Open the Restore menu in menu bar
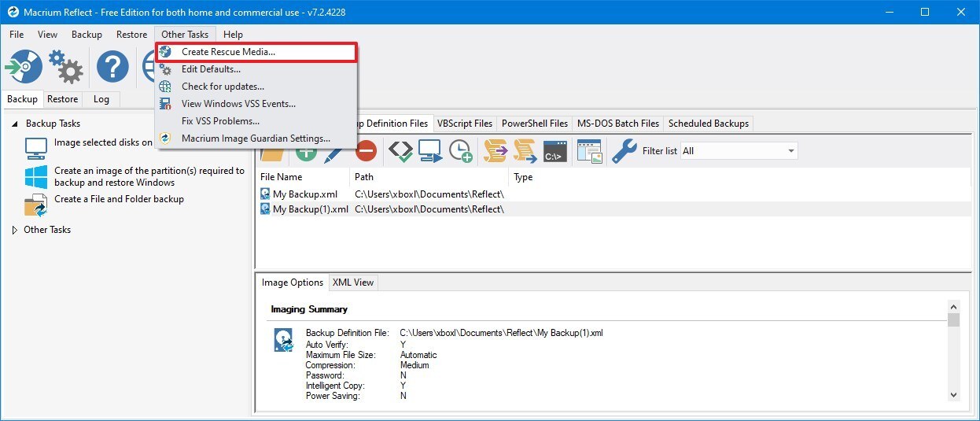980x421 pixels. pos(131,35)
